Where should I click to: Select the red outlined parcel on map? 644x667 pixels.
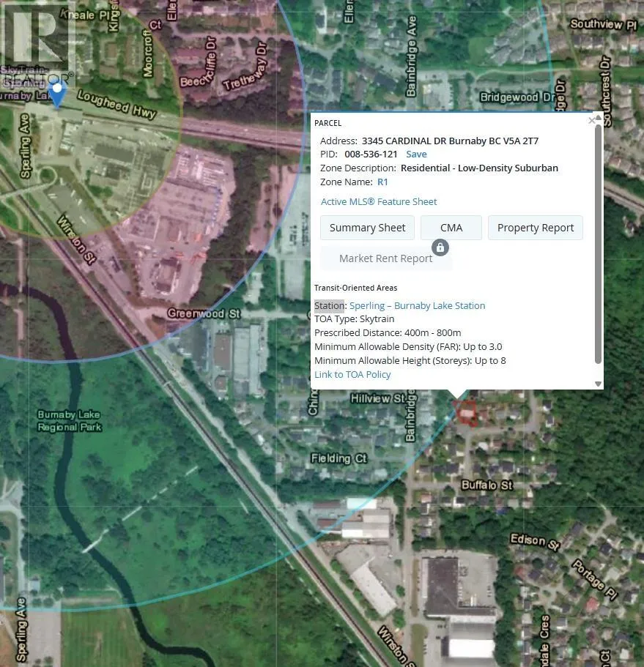pyautogui.click(x=465, y=413)
